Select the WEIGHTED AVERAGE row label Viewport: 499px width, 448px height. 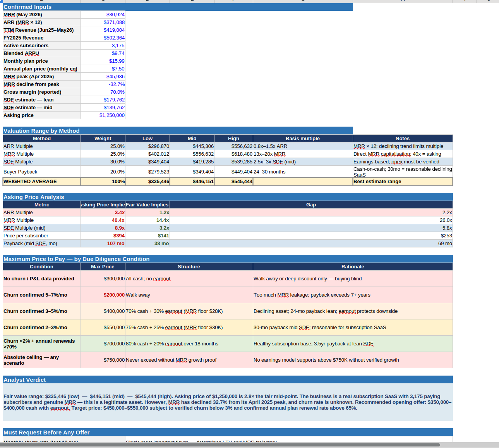(42, 182)
